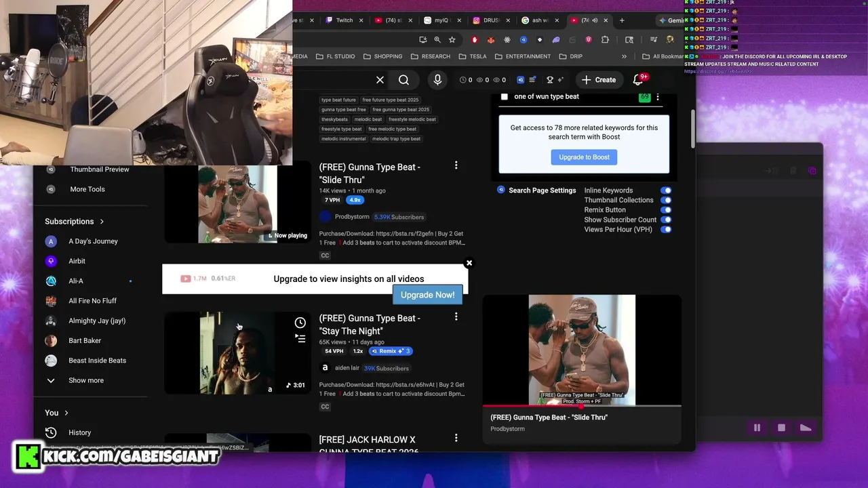This screenshot has width=868, height=488.
Task: Switch to the myIQ browser tab
Action: click(x=441, y=20)
